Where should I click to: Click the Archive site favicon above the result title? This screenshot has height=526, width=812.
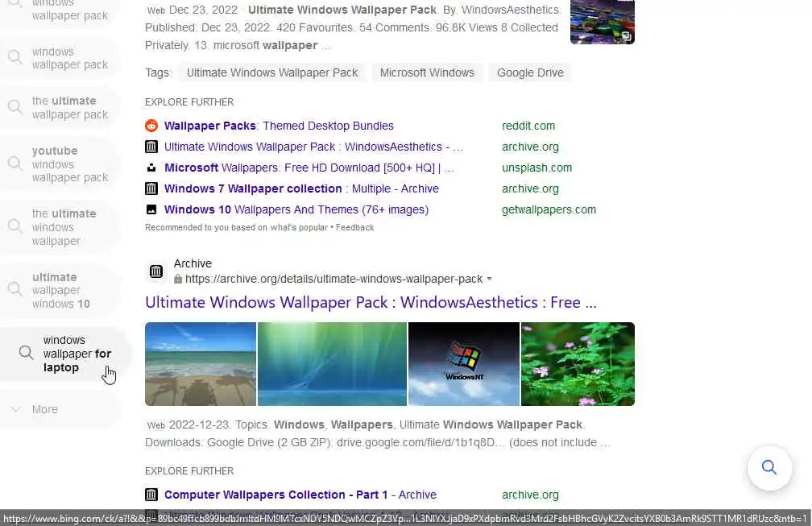(156, 271)
